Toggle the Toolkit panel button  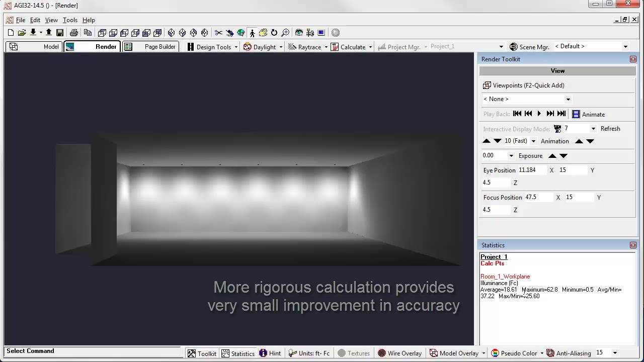202,353
